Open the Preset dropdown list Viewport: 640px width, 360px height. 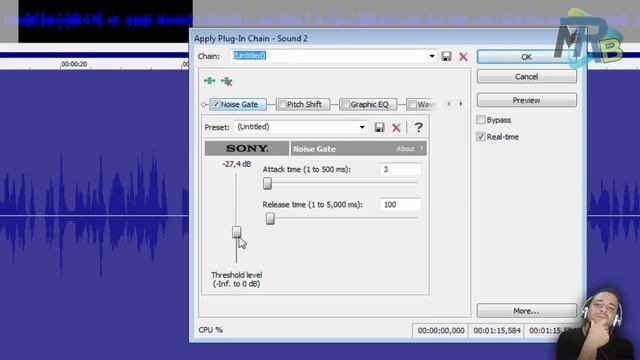click(x=362, y=127)
